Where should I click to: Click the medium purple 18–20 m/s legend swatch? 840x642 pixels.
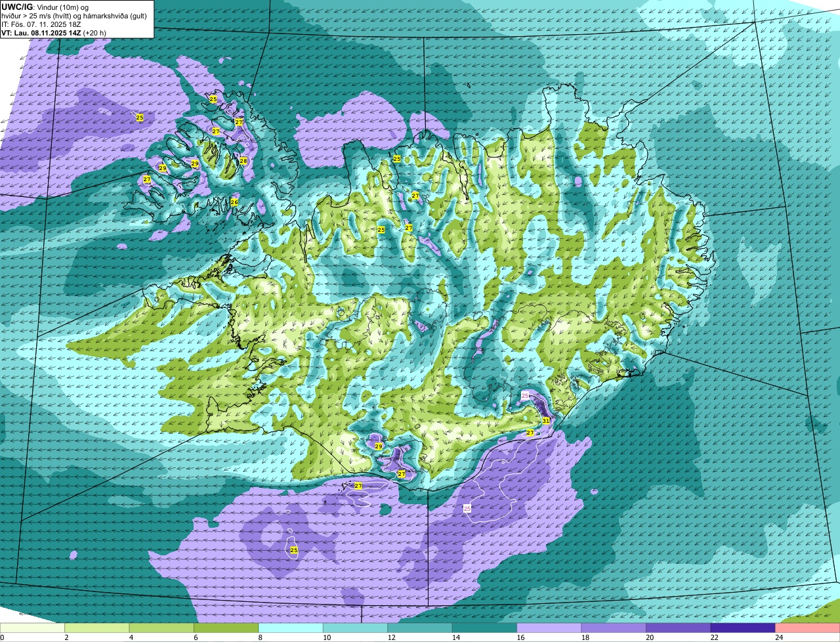point(614,628)
